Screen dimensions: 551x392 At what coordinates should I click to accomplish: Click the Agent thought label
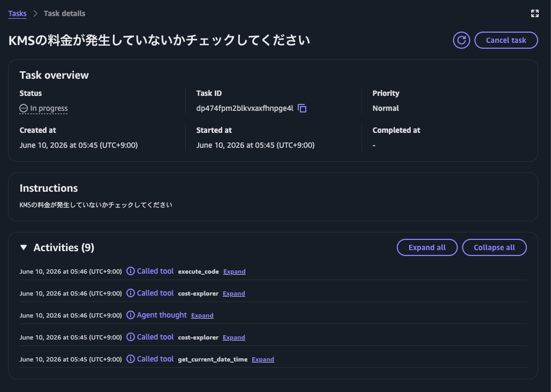tap(162, 315)
